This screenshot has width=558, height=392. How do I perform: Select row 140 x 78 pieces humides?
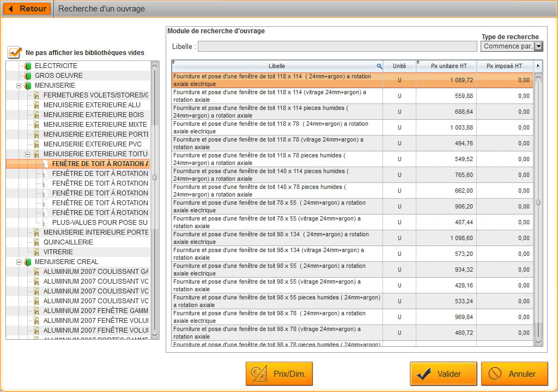(x=353, y=191)
